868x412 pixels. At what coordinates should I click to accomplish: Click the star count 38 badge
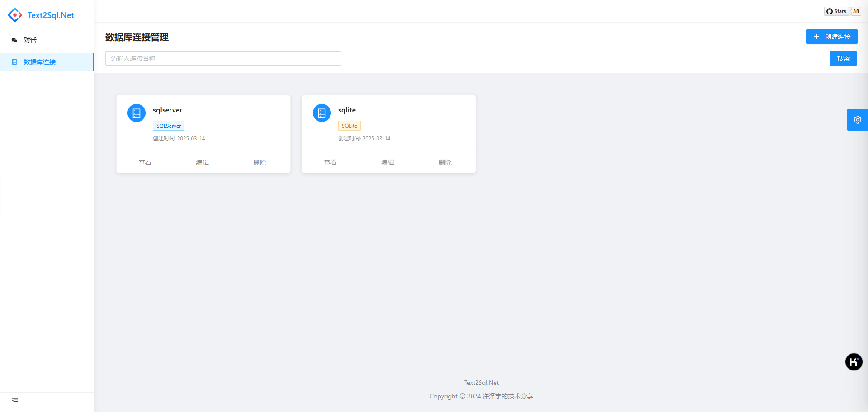[856, 11]
